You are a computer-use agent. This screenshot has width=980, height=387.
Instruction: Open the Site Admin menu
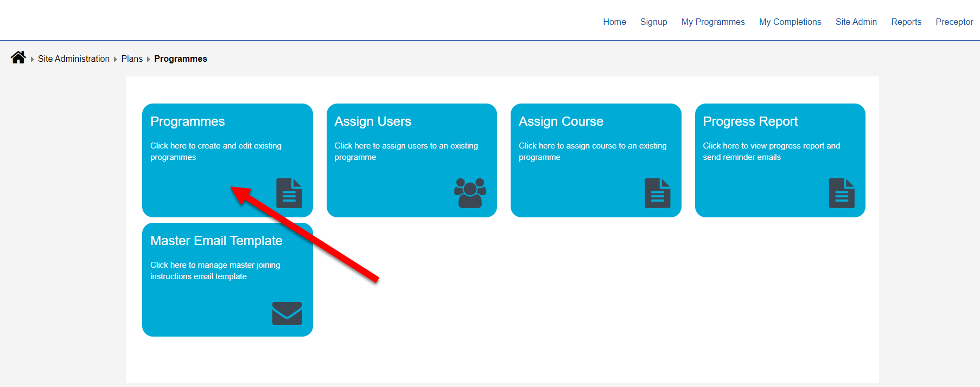click(x=856, y=22)
